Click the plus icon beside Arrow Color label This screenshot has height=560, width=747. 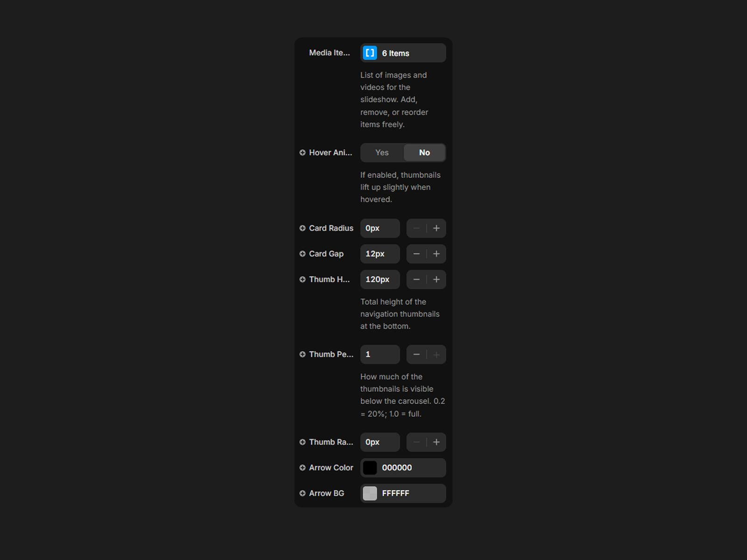(303, 468)
